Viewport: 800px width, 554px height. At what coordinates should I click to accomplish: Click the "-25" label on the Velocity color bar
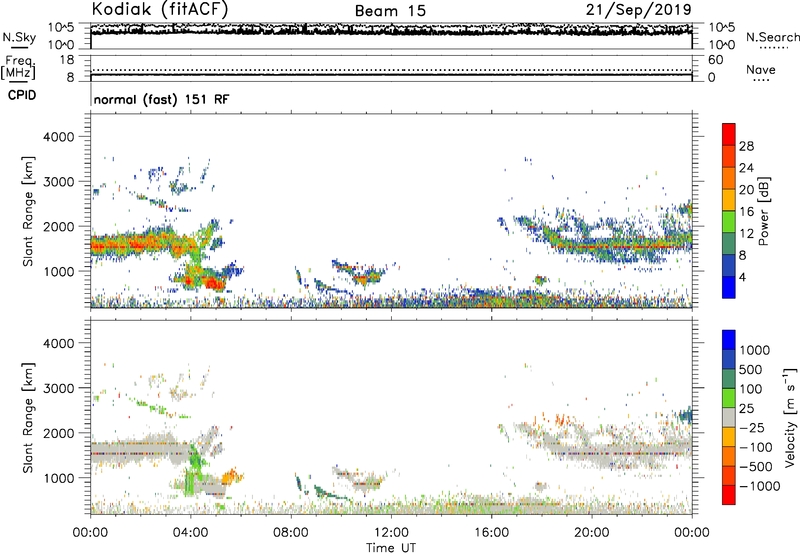(x=752, y=428)
